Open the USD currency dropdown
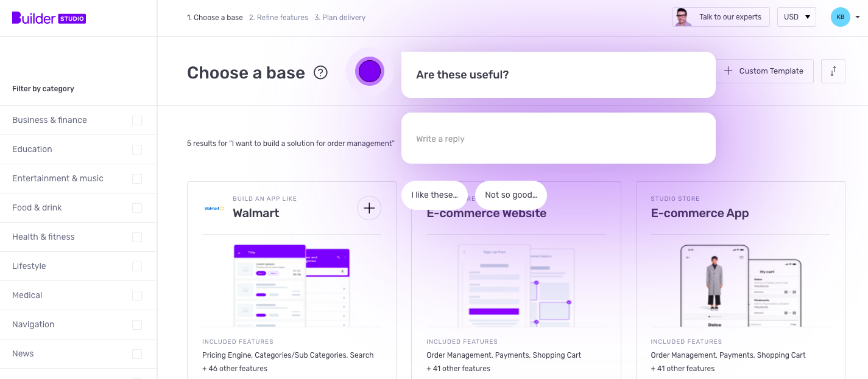Viewport: 868px width, 379px height. point(796,17)
